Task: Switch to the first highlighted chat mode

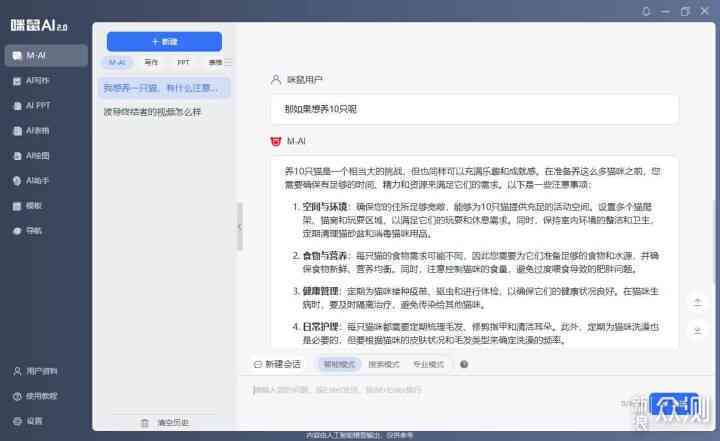Action: pyautogui.click(x=339, y=364)
